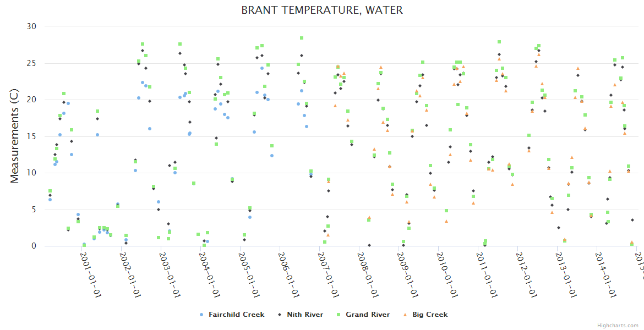Toggle the Fairchild Creek series via its legend label
The image size is (644, 330).
(x=236, y=315)
